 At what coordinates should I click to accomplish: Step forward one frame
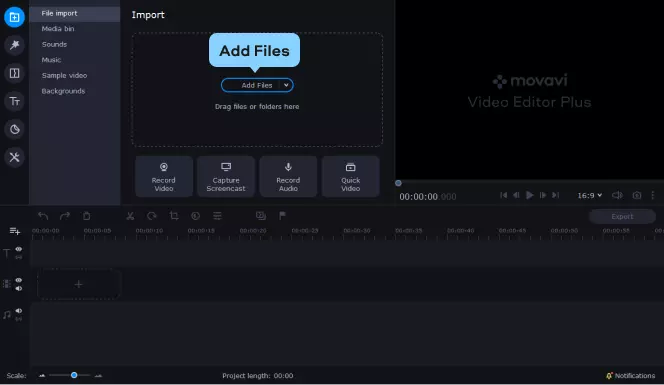[542, 195]
